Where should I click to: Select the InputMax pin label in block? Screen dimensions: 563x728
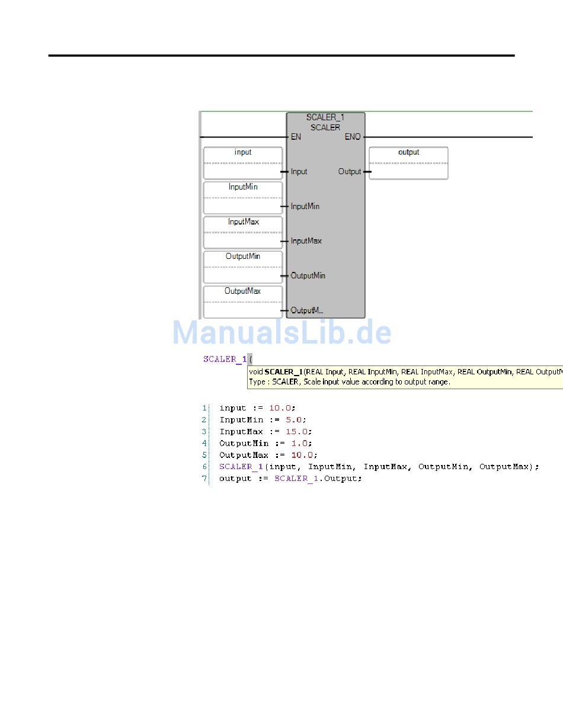point(306,241)
